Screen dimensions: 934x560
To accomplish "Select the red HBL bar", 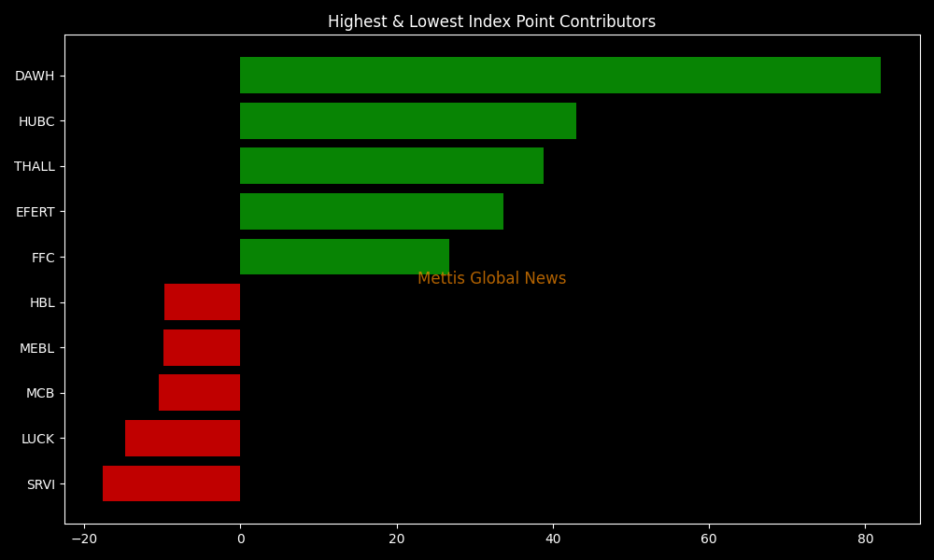I will pyautogui.click(x=202, y=301).
